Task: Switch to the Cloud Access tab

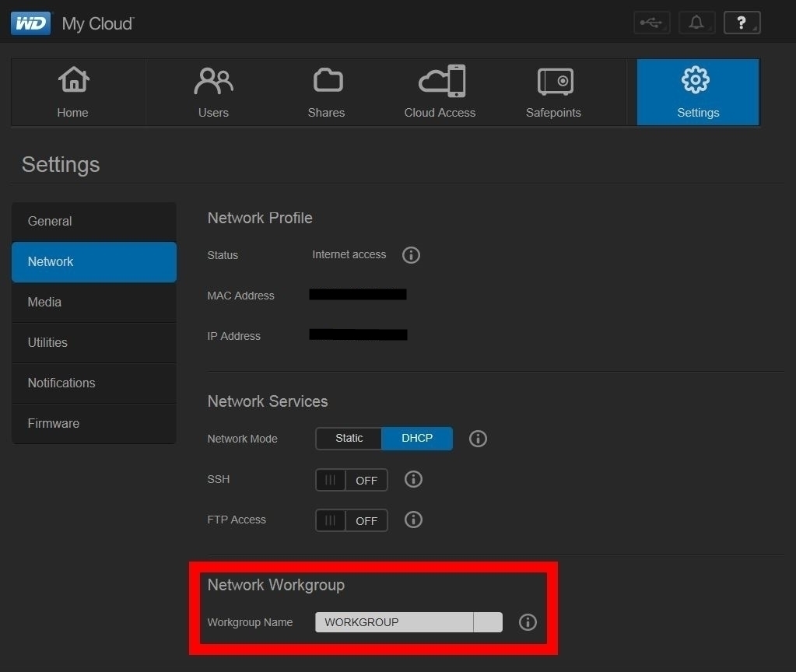Action: click(440, 93)
